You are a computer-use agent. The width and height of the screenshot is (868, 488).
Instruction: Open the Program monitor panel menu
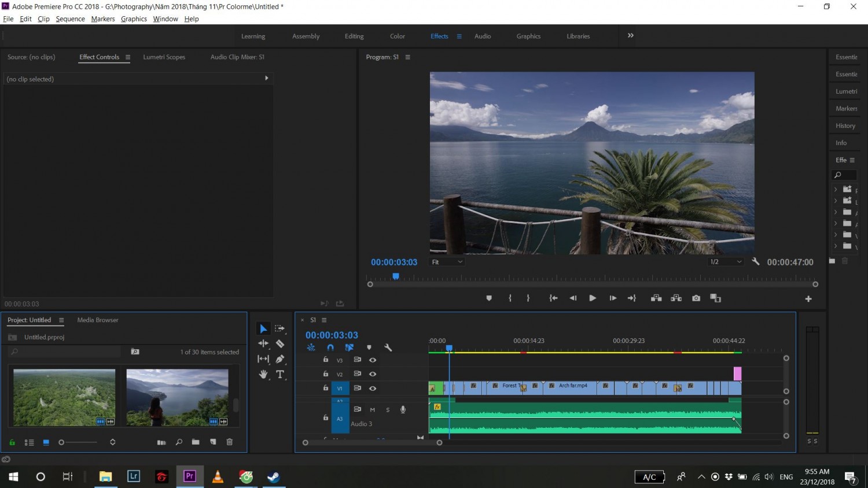pos(407,57)
